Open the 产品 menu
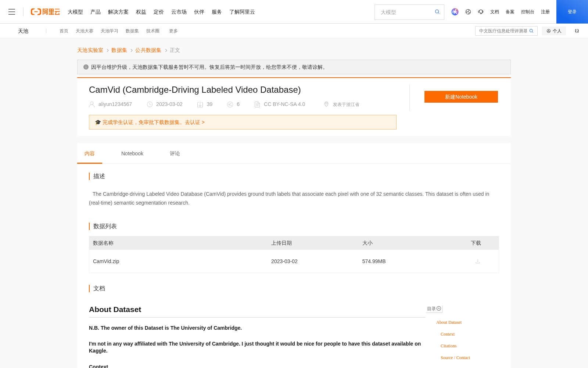Image resolution: width=588 pixels, height=368 pixels. tap(96, 12)
